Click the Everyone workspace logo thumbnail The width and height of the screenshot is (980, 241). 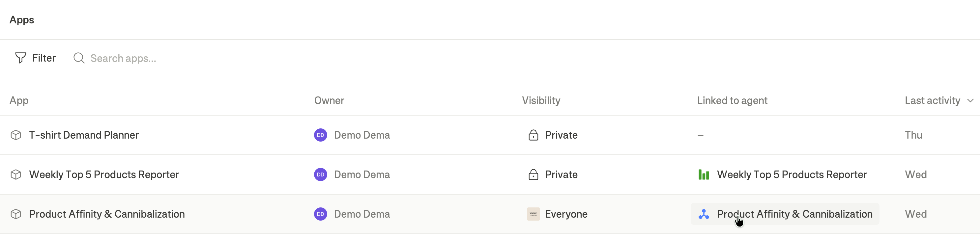coord(533,214)
